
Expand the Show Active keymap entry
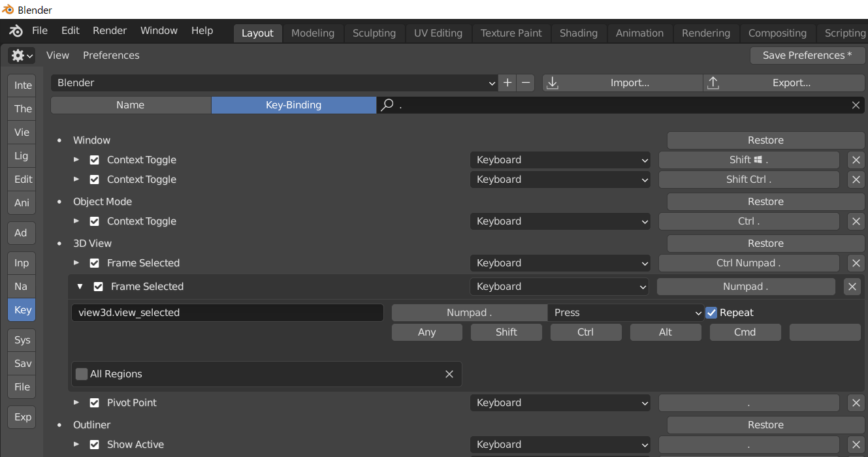point(76,445)
